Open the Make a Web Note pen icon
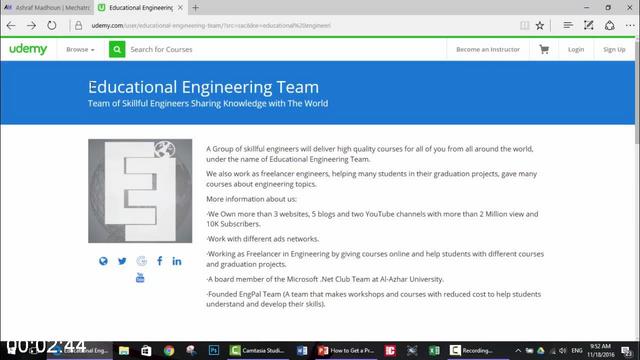The width and height of the screenshot is (640, 360). click(589, 25)
